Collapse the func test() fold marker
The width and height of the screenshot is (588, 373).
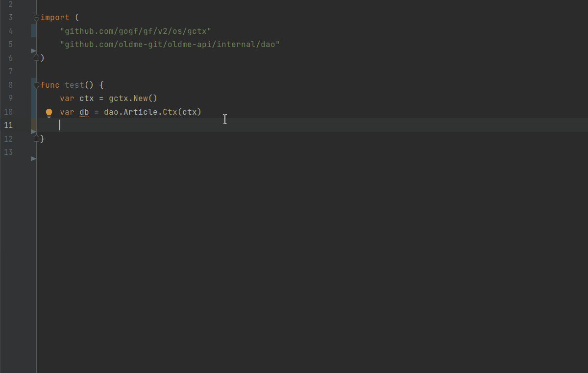tap(36, 85)
